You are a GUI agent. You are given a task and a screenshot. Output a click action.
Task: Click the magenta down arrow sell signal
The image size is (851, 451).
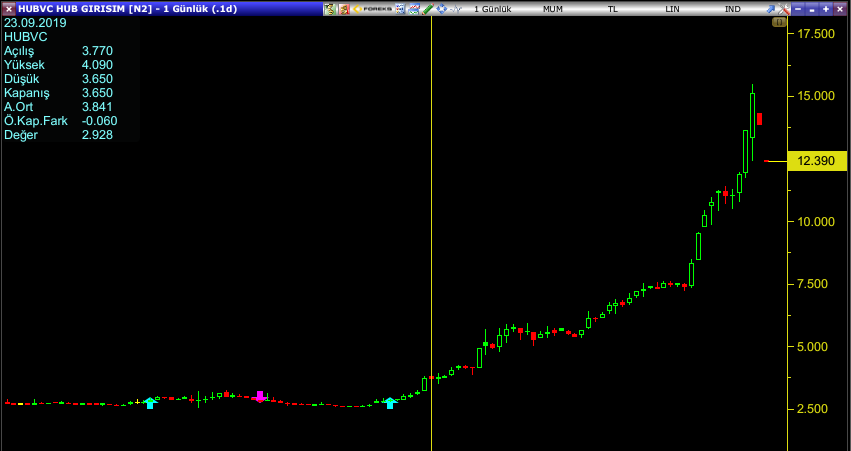coord(260,396)
